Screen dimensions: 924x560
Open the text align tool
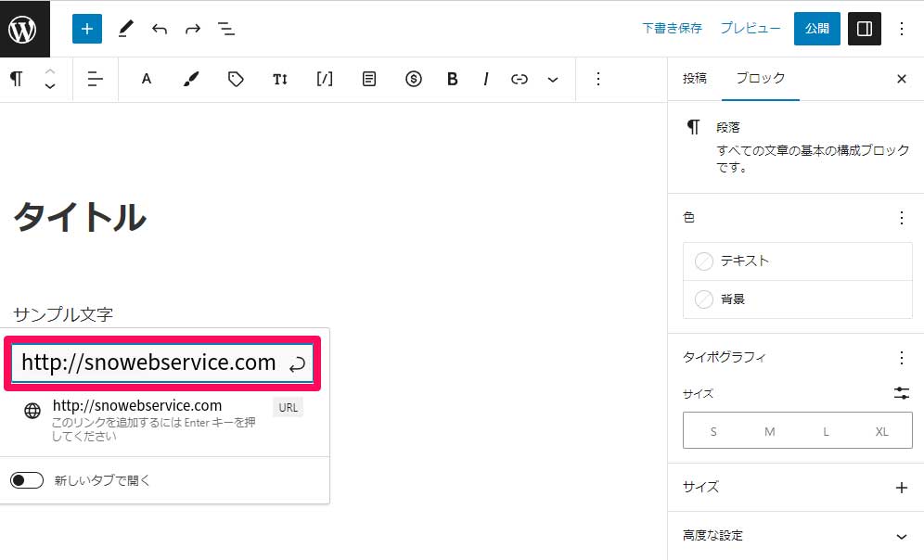point(95,80)
